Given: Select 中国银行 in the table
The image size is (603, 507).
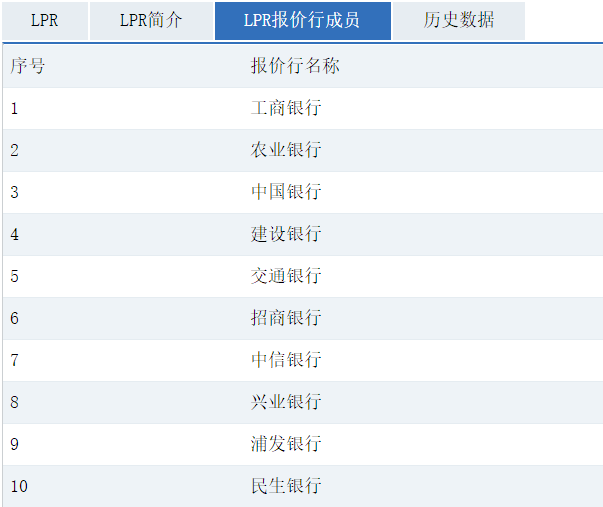Looking at the screenshot, I should click(286, 192).
